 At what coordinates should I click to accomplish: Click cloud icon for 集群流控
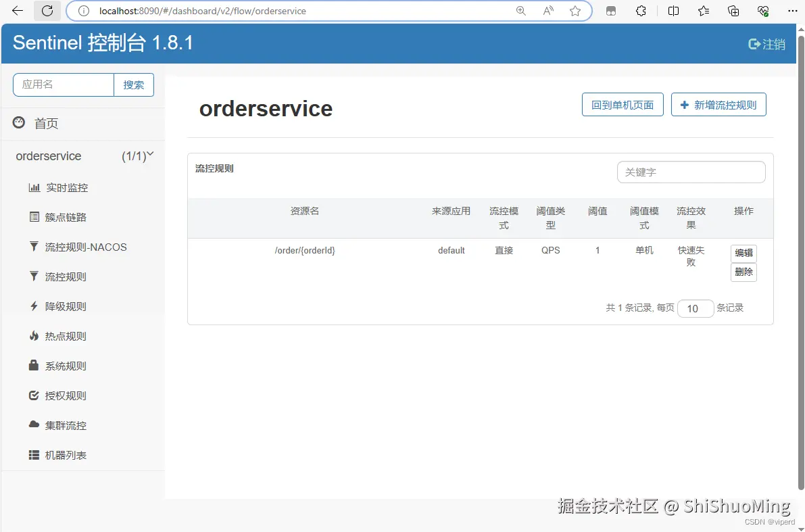point(34,425)
